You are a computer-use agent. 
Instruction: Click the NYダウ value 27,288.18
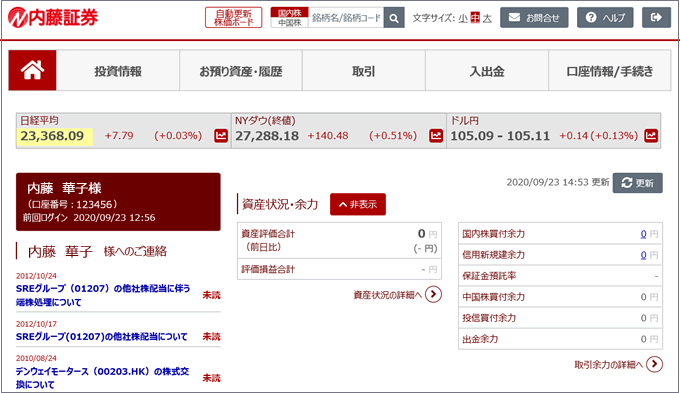pyautogui.click(x=267, y=136)
